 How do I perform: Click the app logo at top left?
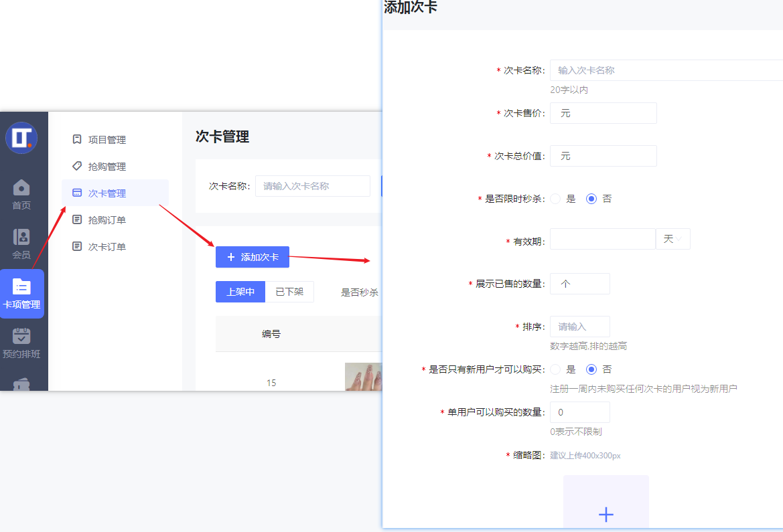pyautogui.click(x=22, y=138)
